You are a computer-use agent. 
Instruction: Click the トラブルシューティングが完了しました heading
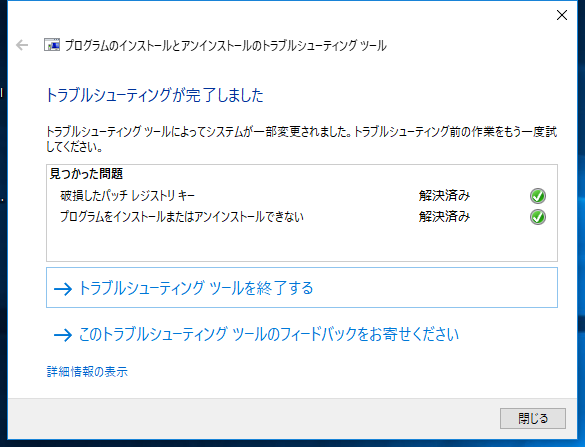tap(155, 95)
